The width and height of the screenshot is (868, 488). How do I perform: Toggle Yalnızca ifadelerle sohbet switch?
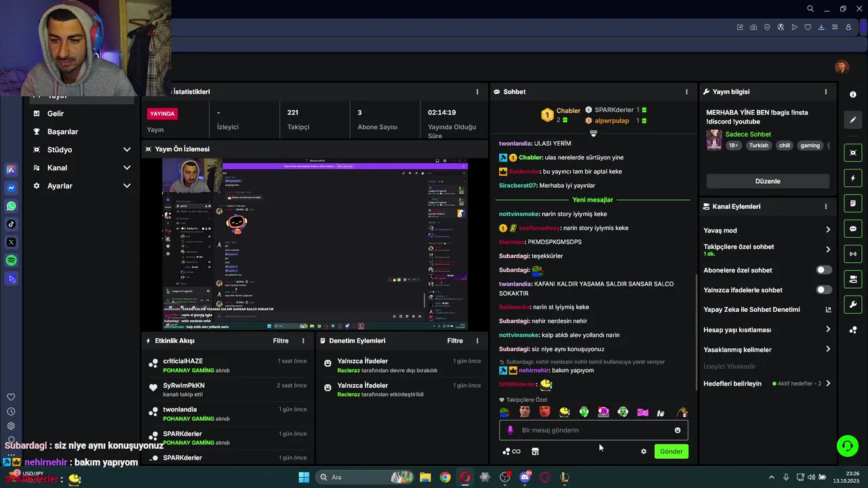pos(823,290)
